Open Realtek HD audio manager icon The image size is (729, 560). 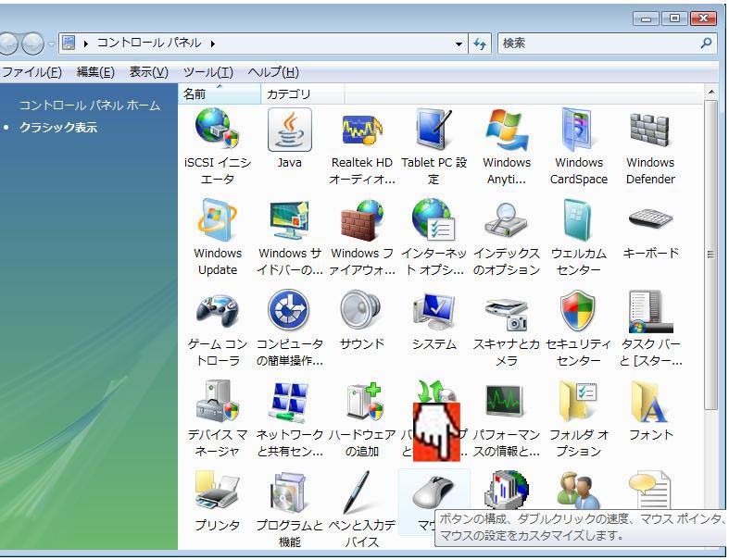click(361, 131)
